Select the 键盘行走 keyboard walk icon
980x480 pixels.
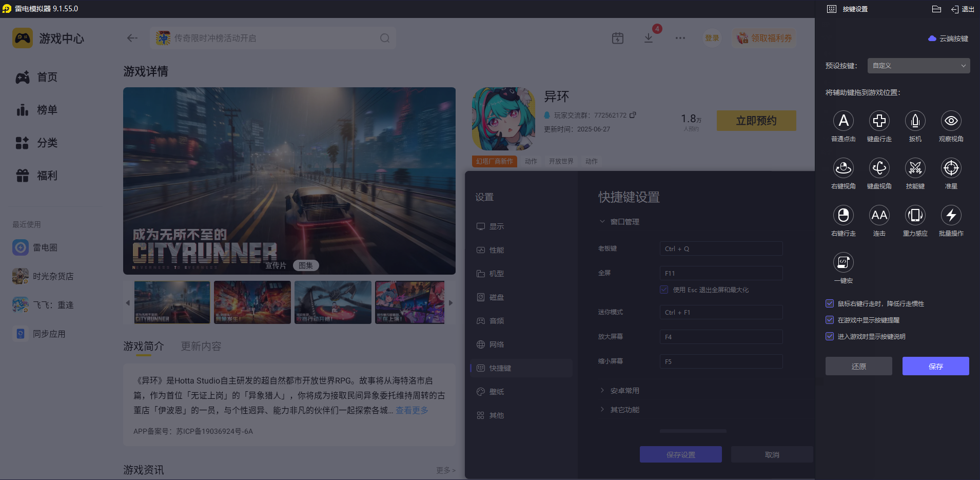(879, 121)
